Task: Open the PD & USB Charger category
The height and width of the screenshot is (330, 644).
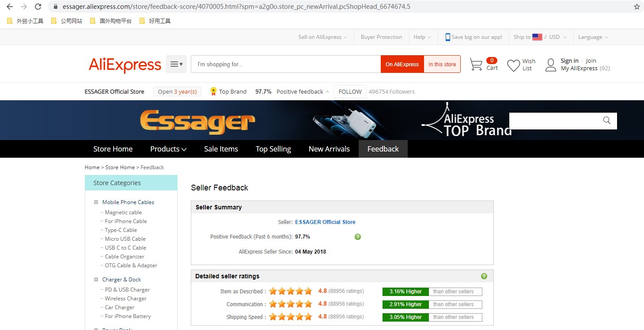Action: [x=127, y=290]
